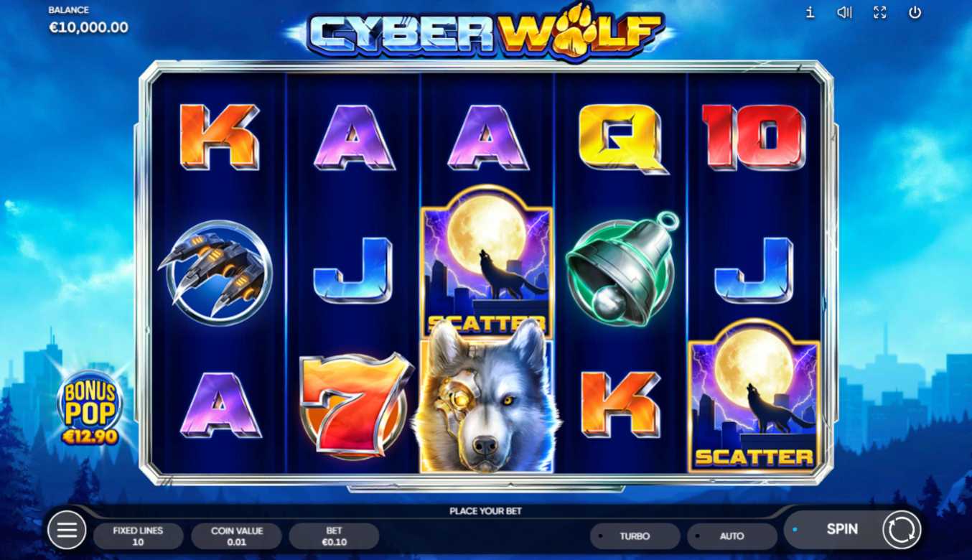The width and height of the screenshot is (972, 560).
Task: Click the power exit icon
Action: click(915, 12)
